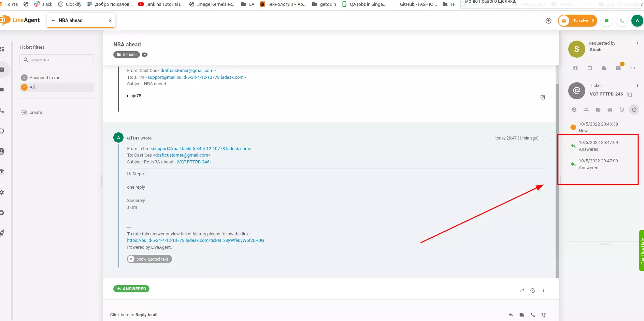Set a reminder with the alarm clock icon
This screenshot has height=321, width=644.
(x=622, y=110)
